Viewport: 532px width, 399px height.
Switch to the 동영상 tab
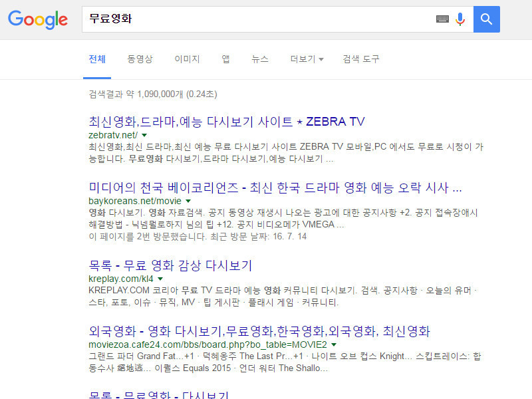pyautogui.click(x=140, y=59)
